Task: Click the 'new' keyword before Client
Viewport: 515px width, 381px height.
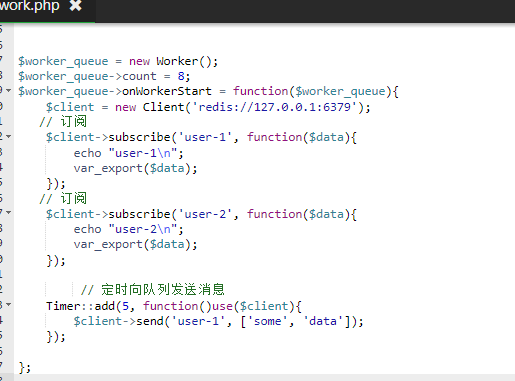Action: point(126,107)
